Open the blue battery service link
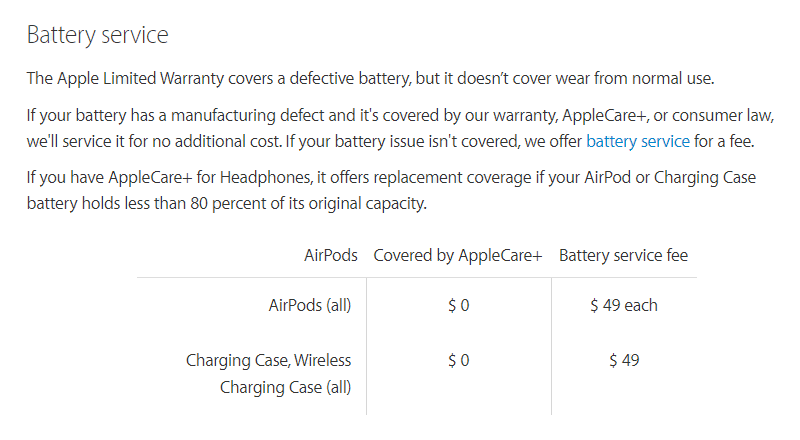 (637, 141)
